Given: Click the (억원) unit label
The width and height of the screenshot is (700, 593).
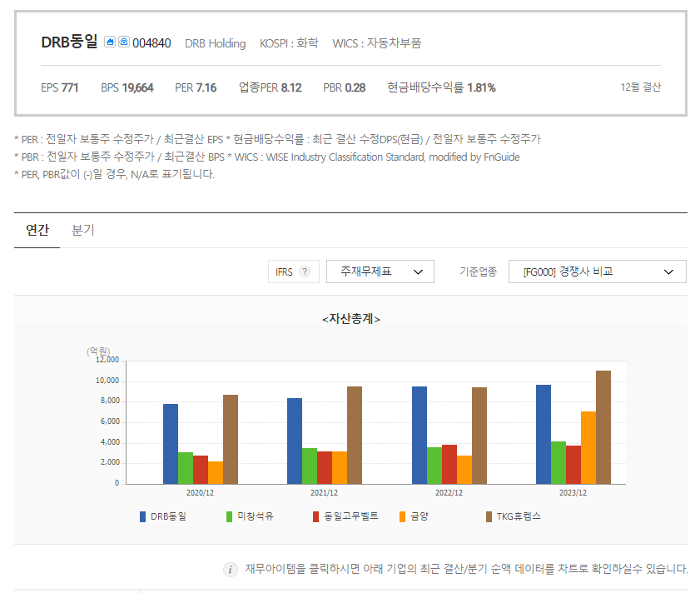Looking at the screenshot, I should click(98, 351).
